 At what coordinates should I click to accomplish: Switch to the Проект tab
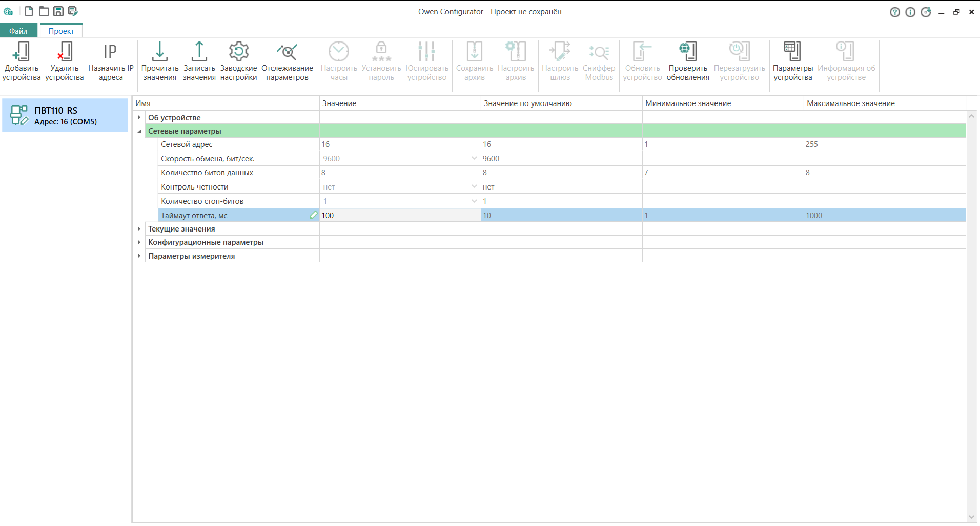click(x=61, y=31)
